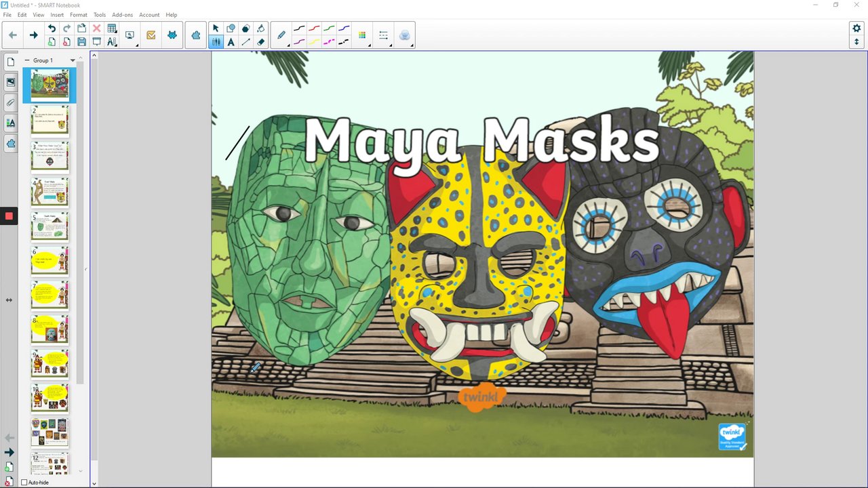The width and height of the screenshot is (868, 488).
Task: Open the pen type dropdown
Action: click(x=281, y=35)
